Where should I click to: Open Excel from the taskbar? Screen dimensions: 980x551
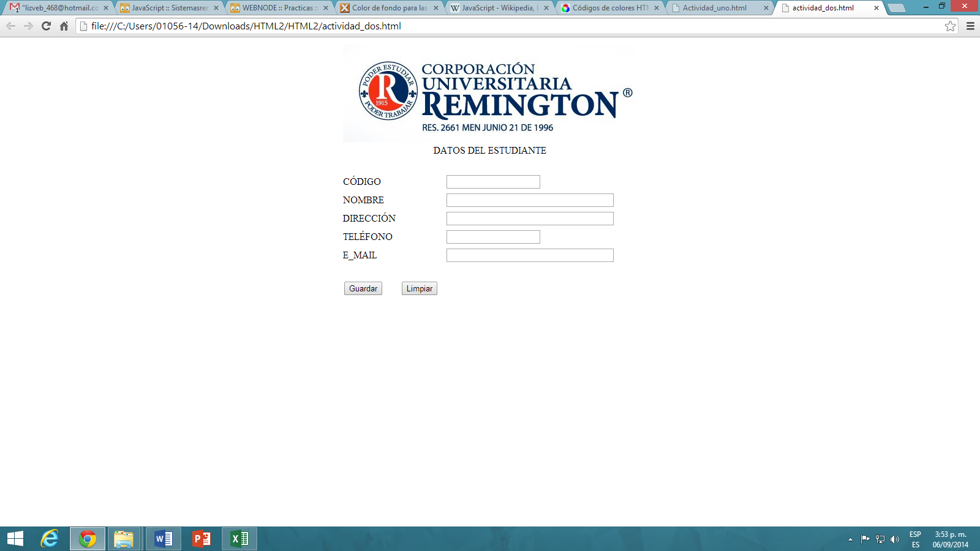coord(239,539)
